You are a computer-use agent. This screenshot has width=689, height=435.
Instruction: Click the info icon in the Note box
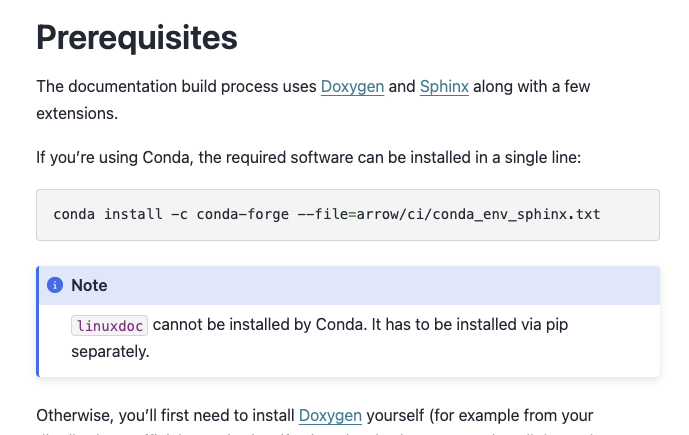click(55, 285)
